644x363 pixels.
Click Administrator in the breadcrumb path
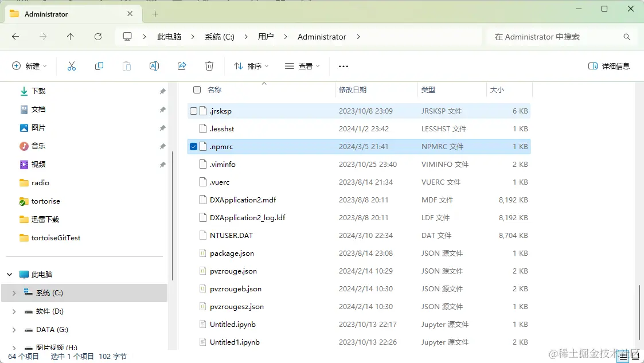tap(322, 37)
